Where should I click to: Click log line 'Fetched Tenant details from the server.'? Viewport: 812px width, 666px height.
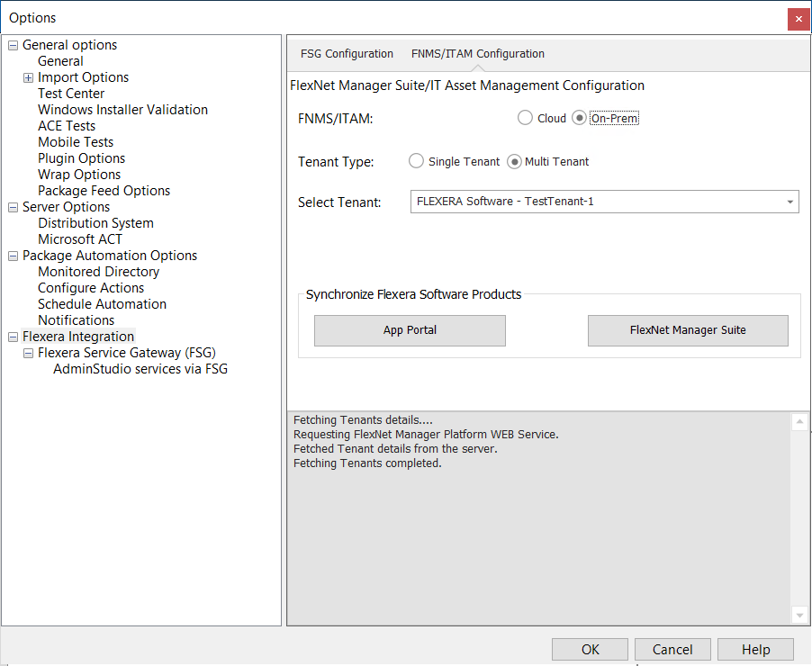pyautogui.click(x=395, y=448)
